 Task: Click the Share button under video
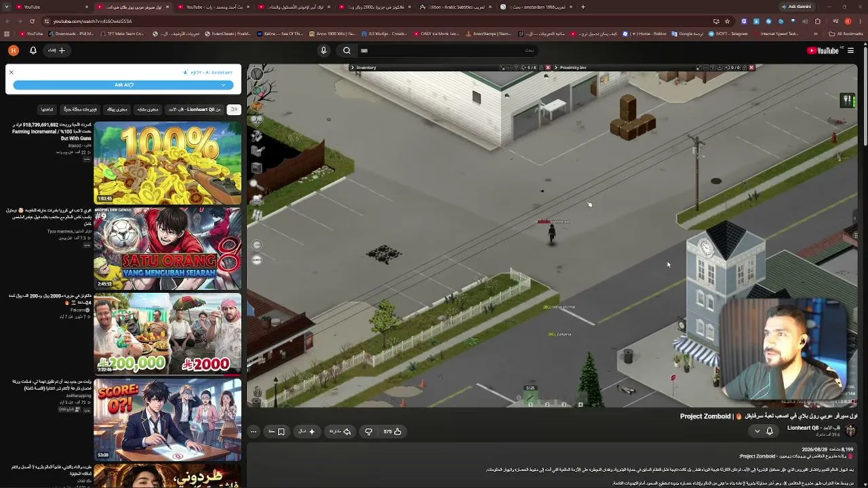340,431
